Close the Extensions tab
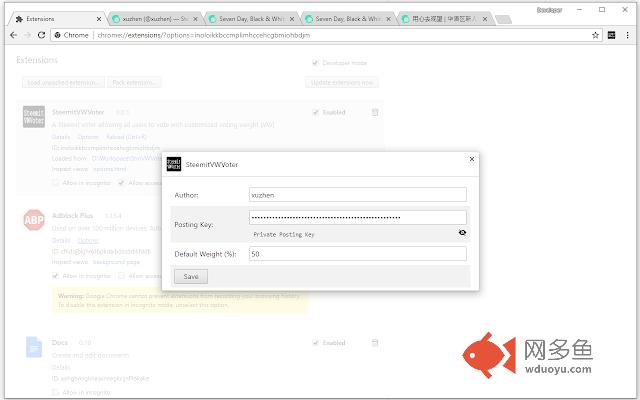This screenshot has width=640, height=400. tap(99, 19)
